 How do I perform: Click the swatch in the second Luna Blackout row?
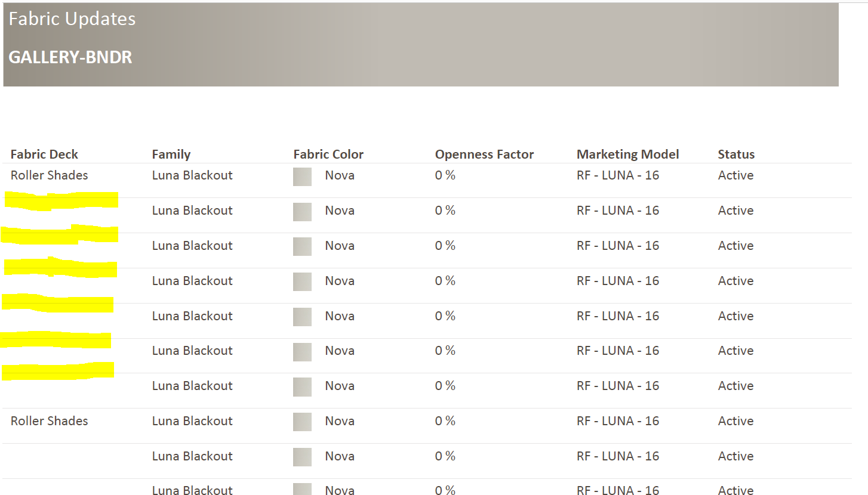[302, 212]
